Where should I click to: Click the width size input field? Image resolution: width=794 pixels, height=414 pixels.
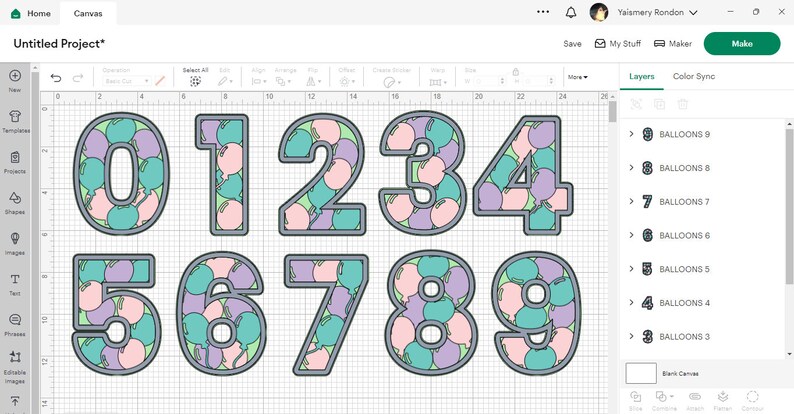tap(488, 80)
